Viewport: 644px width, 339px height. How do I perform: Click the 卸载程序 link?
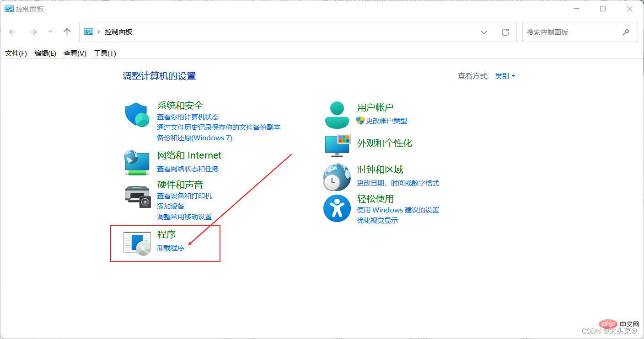point(171,248)
